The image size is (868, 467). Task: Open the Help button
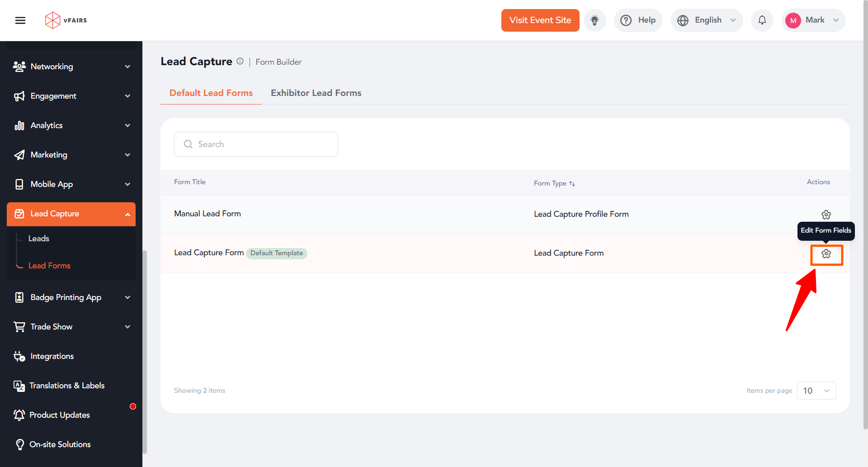638,20
